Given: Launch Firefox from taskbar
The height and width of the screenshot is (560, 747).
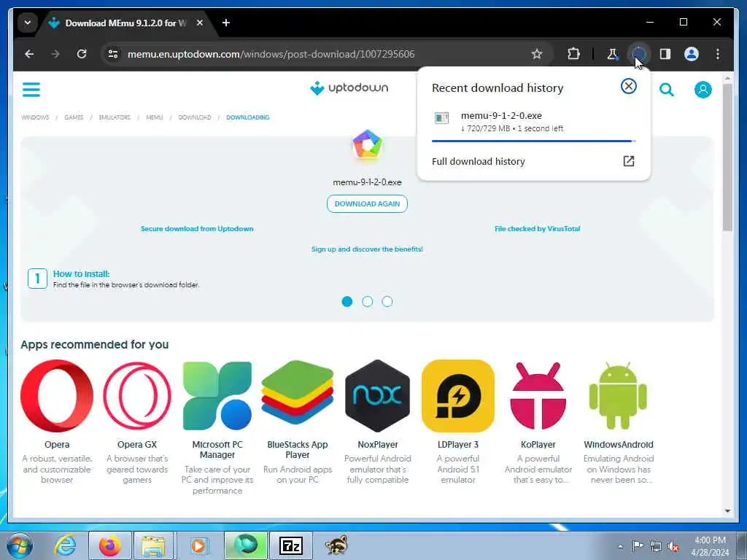Looking at the screenshot, I should tap(109, 545).
